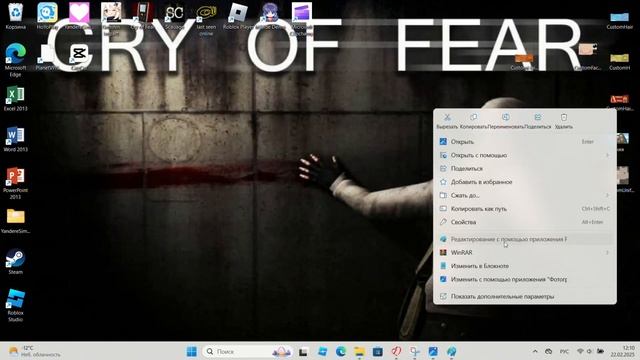Viewport: 640px width, 360px height.
Task: Open File Explorer from the taskbar
Action: point(359,351)
